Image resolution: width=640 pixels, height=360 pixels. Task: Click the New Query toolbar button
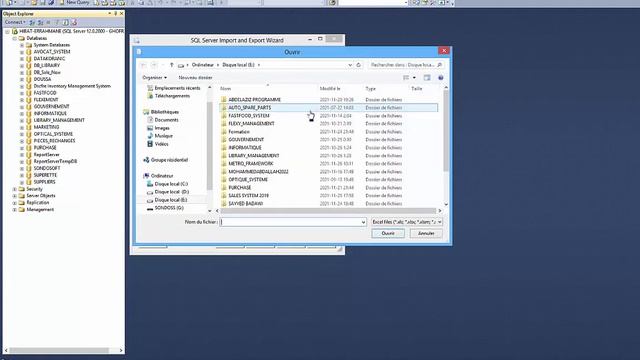pyautogui.click(x=74, y=2)
